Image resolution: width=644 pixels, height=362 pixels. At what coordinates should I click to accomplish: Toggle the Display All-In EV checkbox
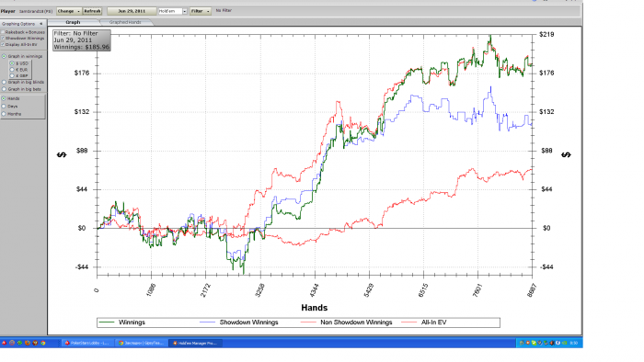[3, 44]
